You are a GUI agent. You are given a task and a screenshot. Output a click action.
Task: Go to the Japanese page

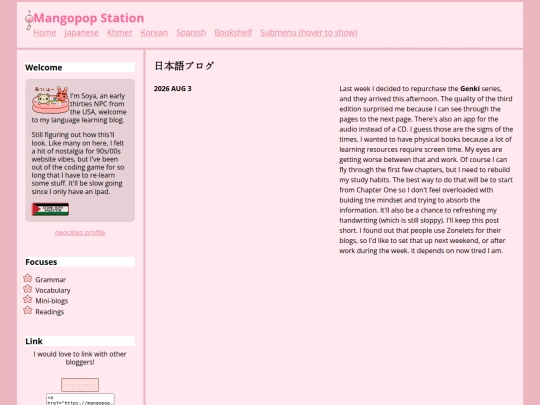82,32
